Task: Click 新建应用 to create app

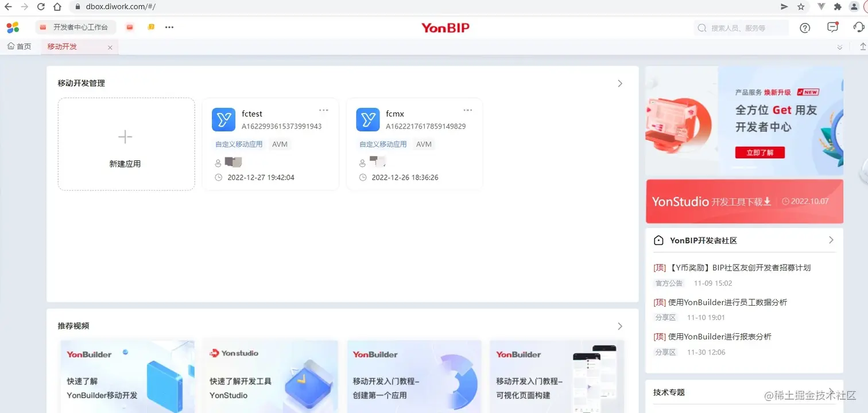Action: (126, 144)
